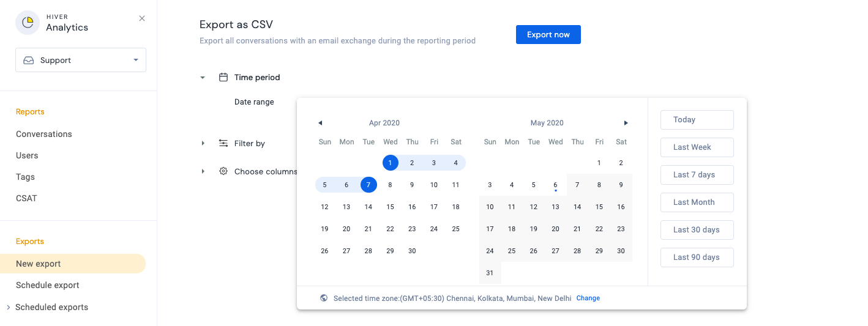Select the Last 30 days preset

point(697,230)
